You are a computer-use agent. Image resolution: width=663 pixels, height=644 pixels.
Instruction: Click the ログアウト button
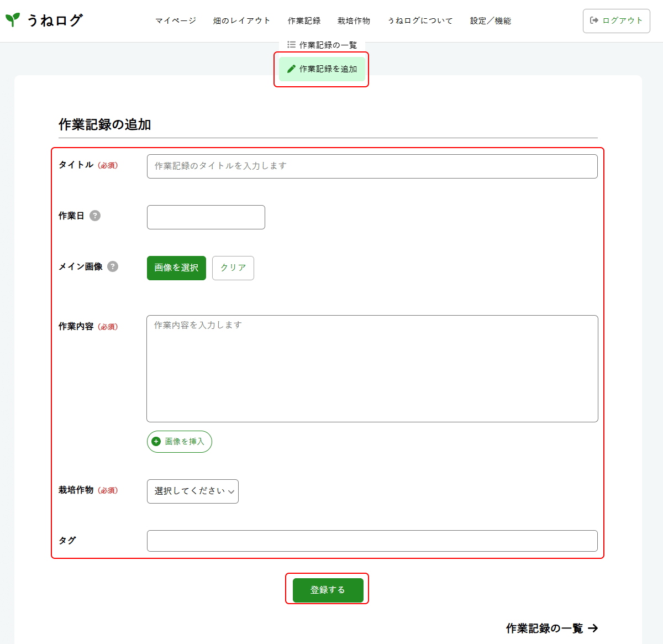click(x=617, y=21)
